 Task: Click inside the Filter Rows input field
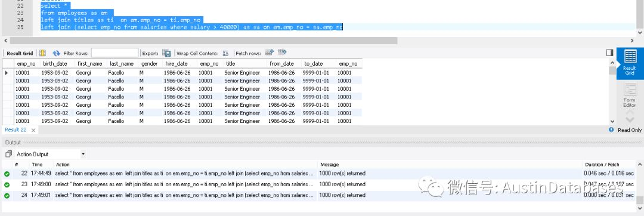[x=114, y=53]
